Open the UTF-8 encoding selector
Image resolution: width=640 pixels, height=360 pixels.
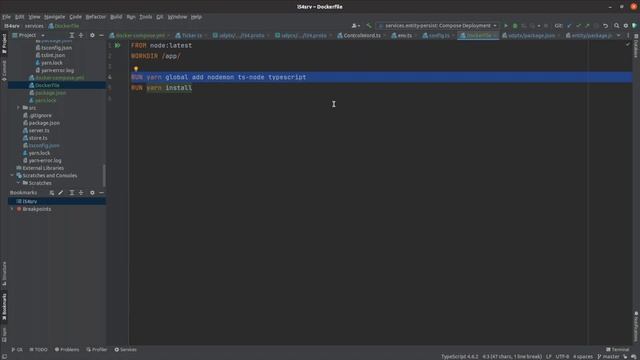click(x=562, y=357)
